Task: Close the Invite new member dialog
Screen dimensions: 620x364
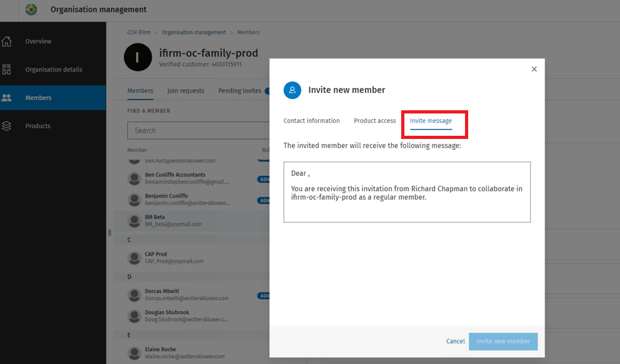Action: point(534,69)
